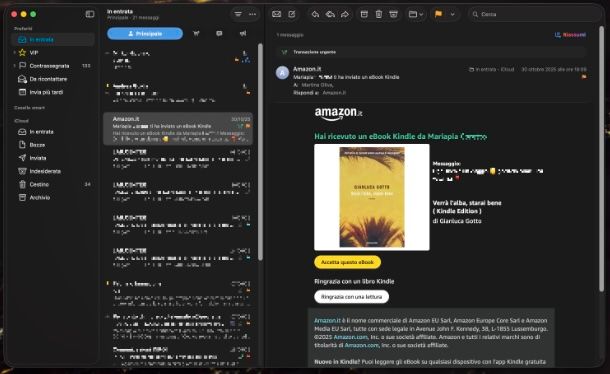The width and height of the screenshot is (610, 374).
Task: Click the message list filter icon
Action: tap(238, 14)
